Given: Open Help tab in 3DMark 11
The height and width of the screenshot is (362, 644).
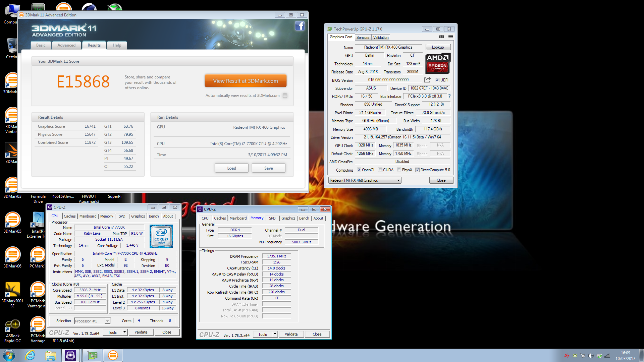Looking at the screenshot, I should [117, 45].
